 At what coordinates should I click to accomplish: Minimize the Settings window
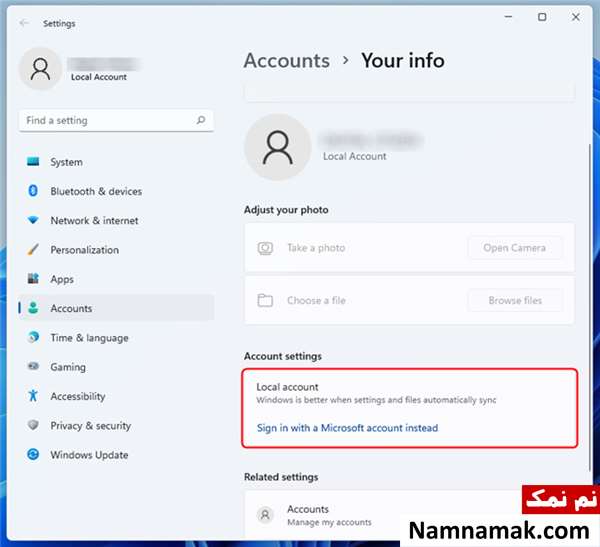click(508, 17)
